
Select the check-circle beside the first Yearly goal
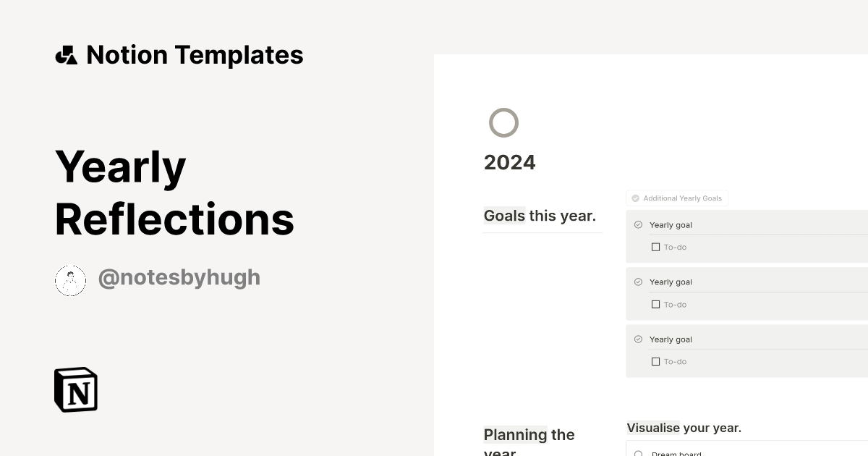pos(638,224)
